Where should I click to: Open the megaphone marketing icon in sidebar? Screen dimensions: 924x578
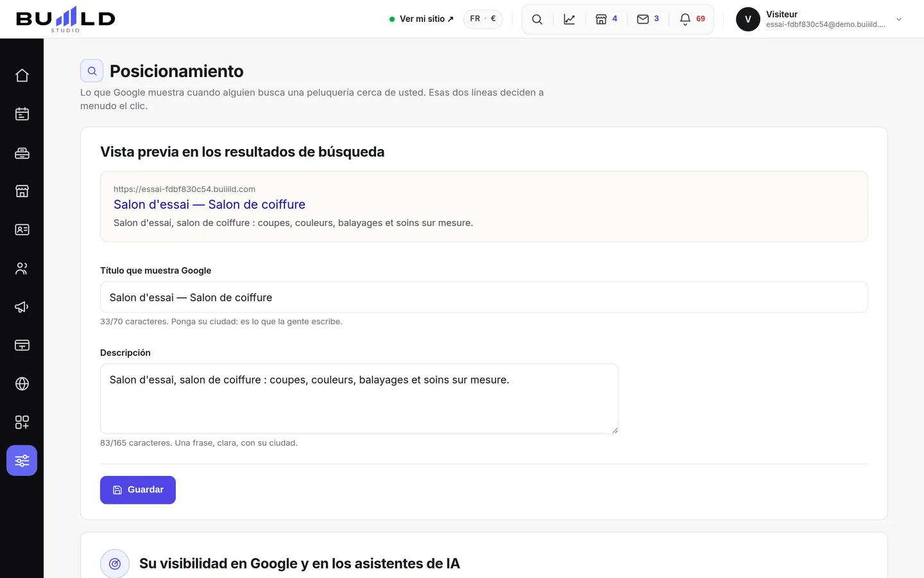pyautogui.click(x=22, y=307)
